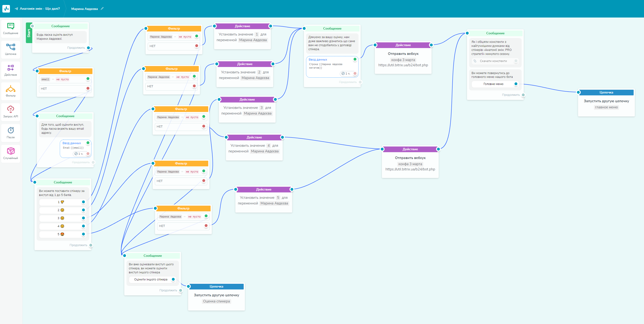This screenshot has width=644, height=324.
Task: Click the Скачати конспекти button
Action: pyautogui.click(x=495, y=61)
